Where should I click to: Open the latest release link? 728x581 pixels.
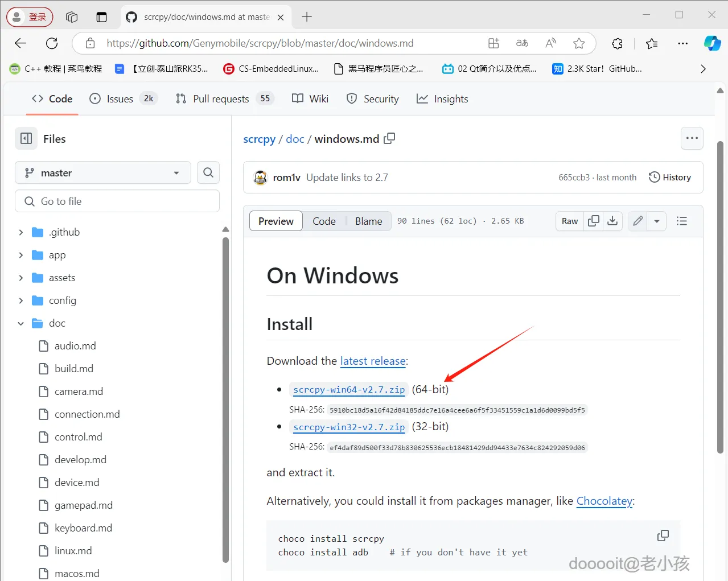click(373, 361)
